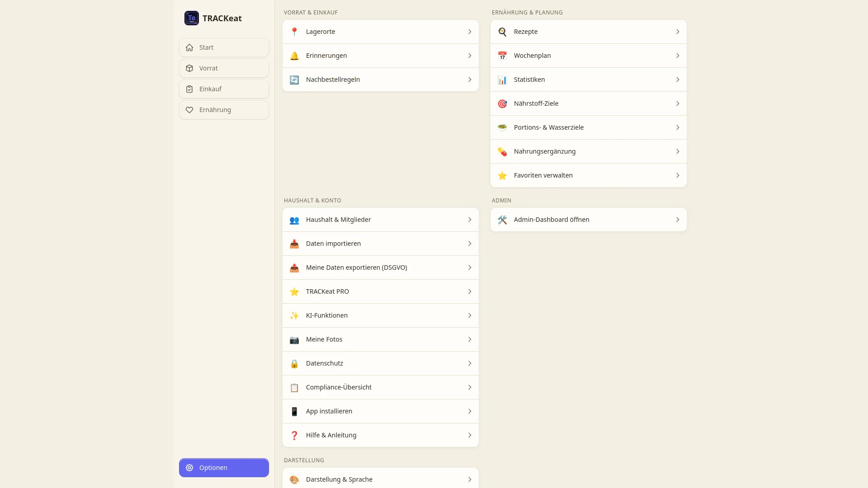Click the bell icon for Erinnerungen
Viewport: 868px width, 488px height.
[294, 56]
